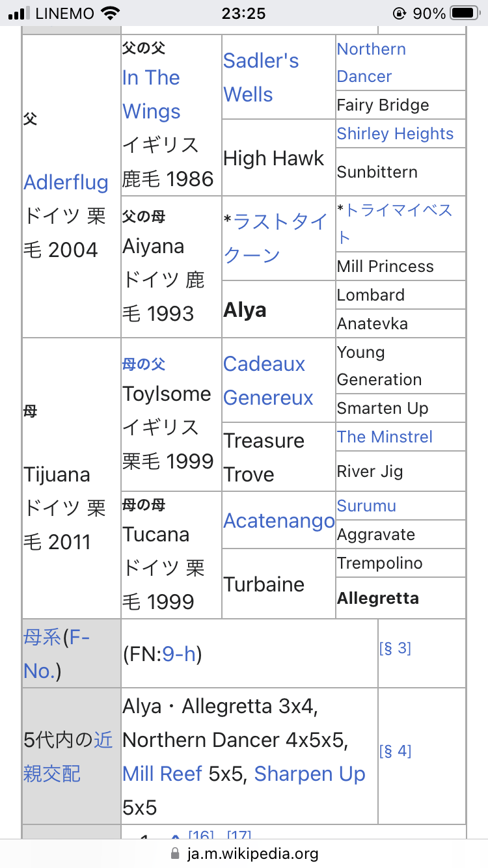Tap the Wi-Fi icon in status bar
Viewport: 488px width, 868px height.
[111, 14]
